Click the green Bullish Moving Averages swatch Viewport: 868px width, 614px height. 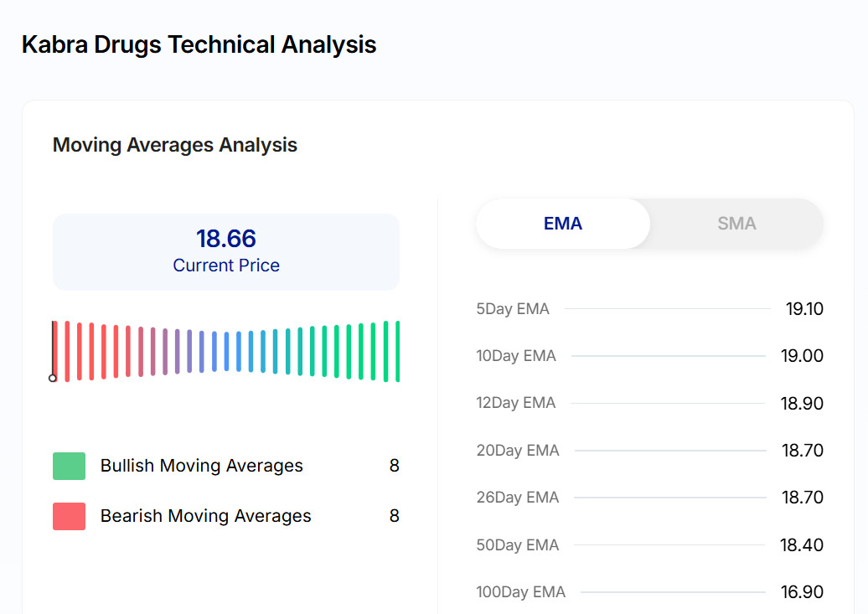69,466
